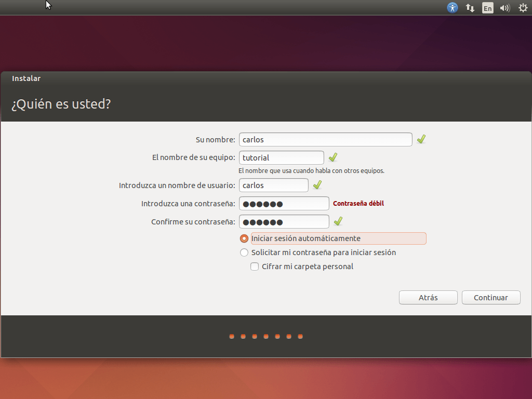Click the green checkmark beside Su nombre

pyautogui.click(x=421, y=139)
